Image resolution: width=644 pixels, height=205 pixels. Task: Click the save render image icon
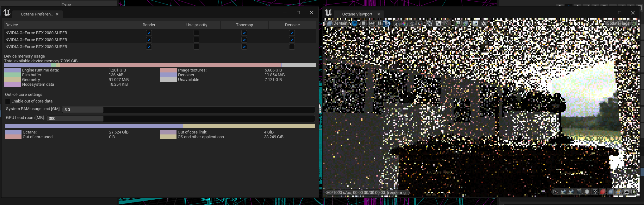[x=457, y=23]
